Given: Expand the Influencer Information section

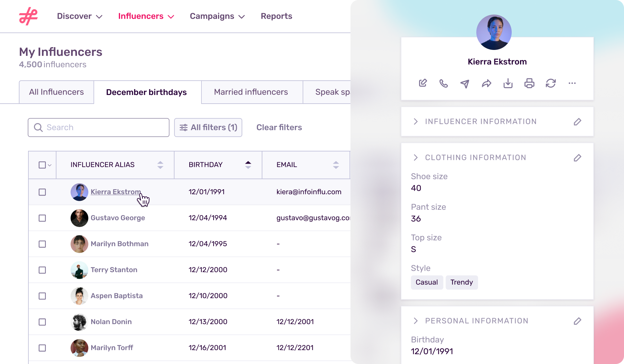Looking at the screenshot, I should click(x=415, y=122).
